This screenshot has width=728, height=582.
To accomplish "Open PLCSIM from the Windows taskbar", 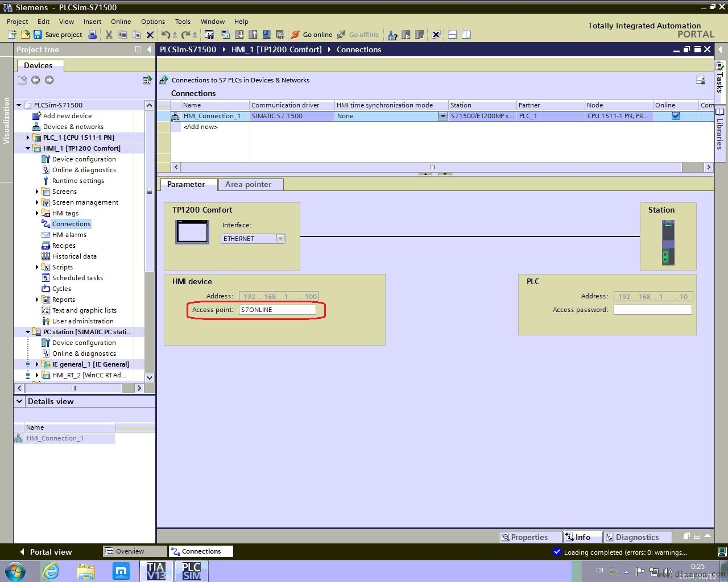I will click(191, 571).
